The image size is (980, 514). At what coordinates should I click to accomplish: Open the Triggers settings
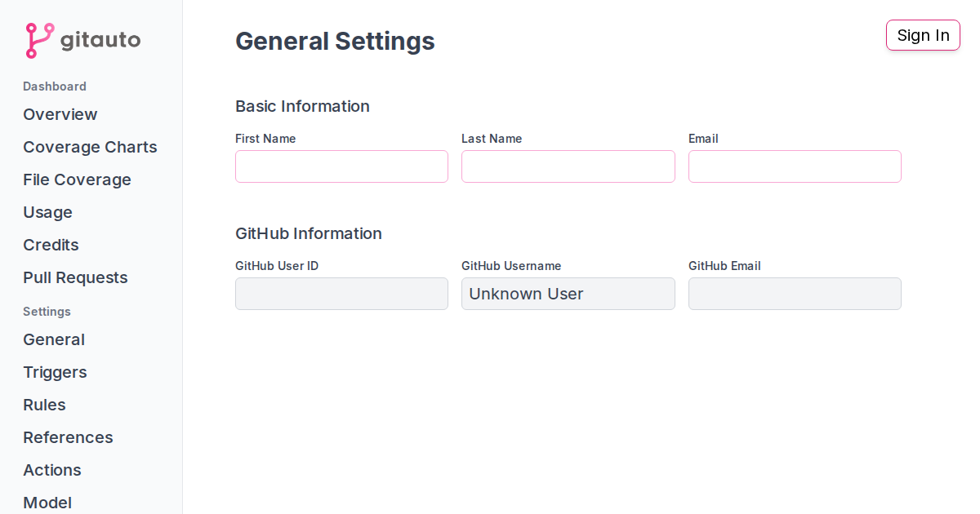pyautogui.click(x=55, y=372)
